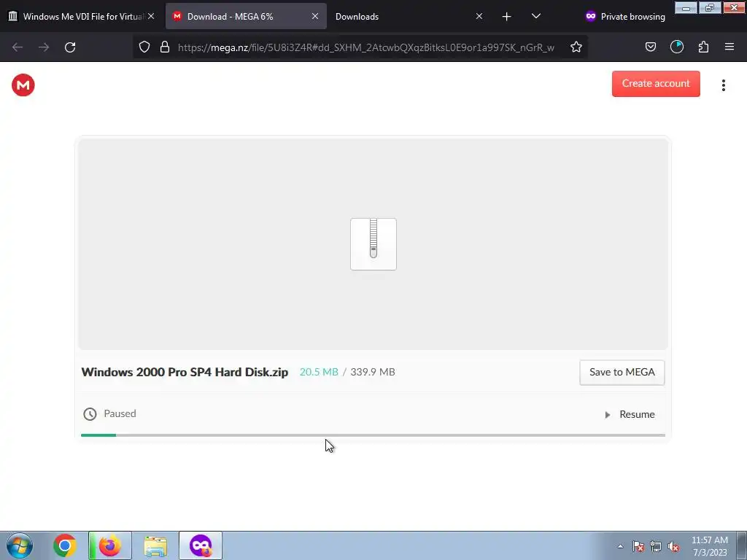Open a new tab with plus button
Viewport: 747px width, 560px height.
point(506,17)
